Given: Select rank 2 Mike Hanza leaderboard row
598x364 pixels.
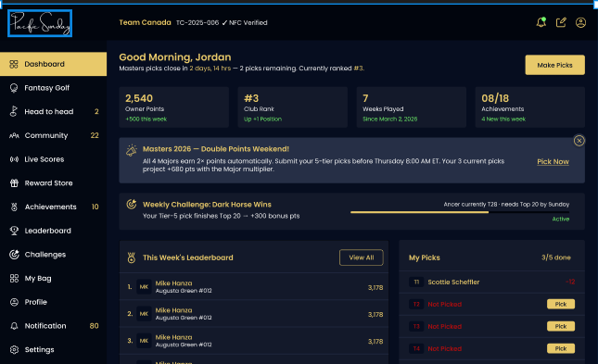Looking at the screenshot, I should pyautogui.click(x=254, y=314).
